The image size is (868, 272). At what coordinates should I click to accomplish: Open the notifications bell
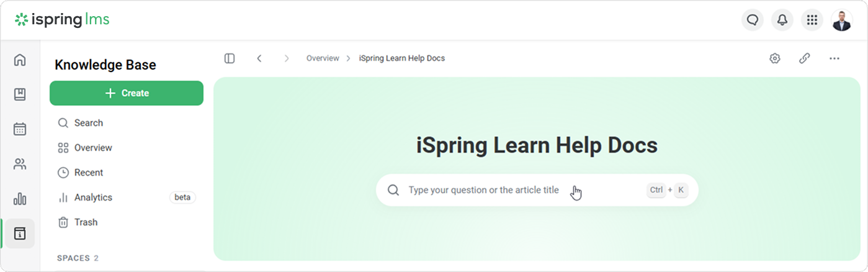tap(782, 20)
